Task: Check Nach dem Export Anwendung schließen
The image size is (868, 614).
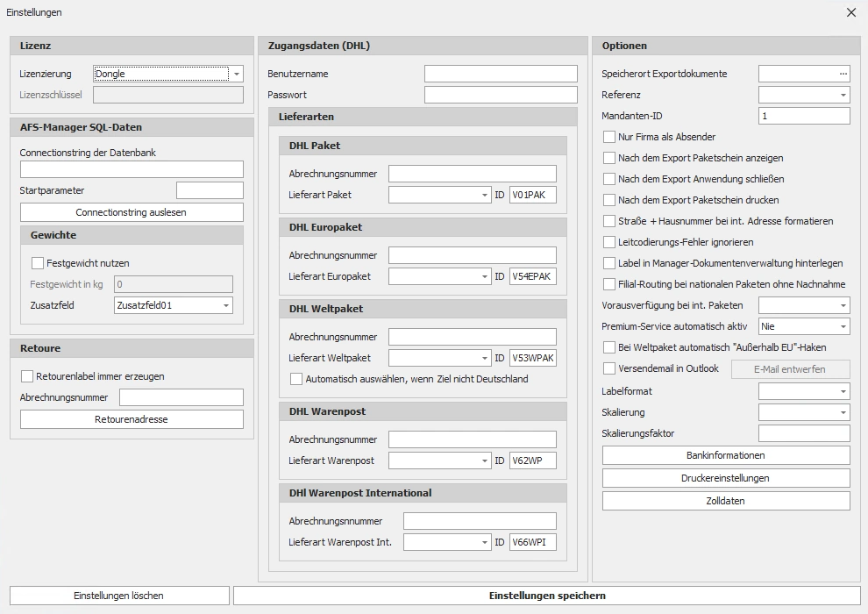Action: [x=609, y=179]
